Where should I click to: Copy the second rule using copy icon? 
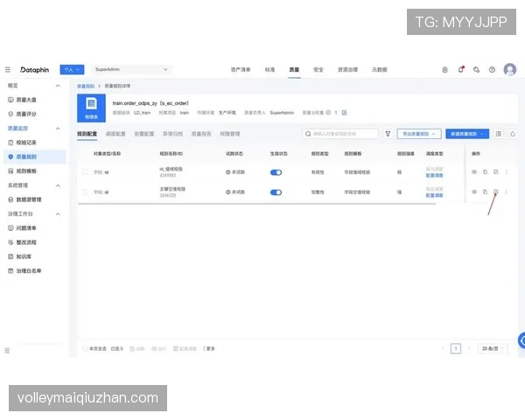click(485, 192)
